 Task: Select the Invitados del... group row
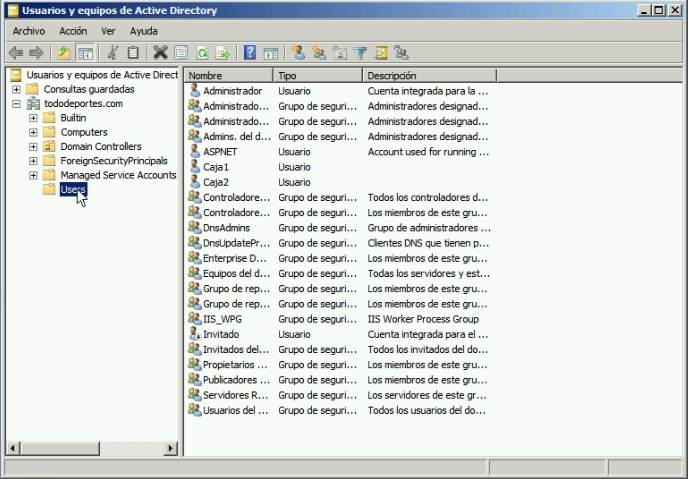[x=339, y=349]
